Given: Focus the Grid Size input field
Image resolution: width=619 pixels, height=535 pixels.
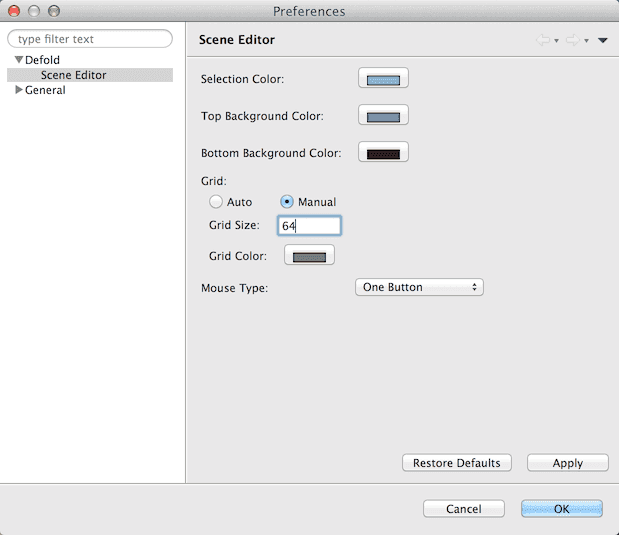Looking at the screenshot, I should 309,226.
